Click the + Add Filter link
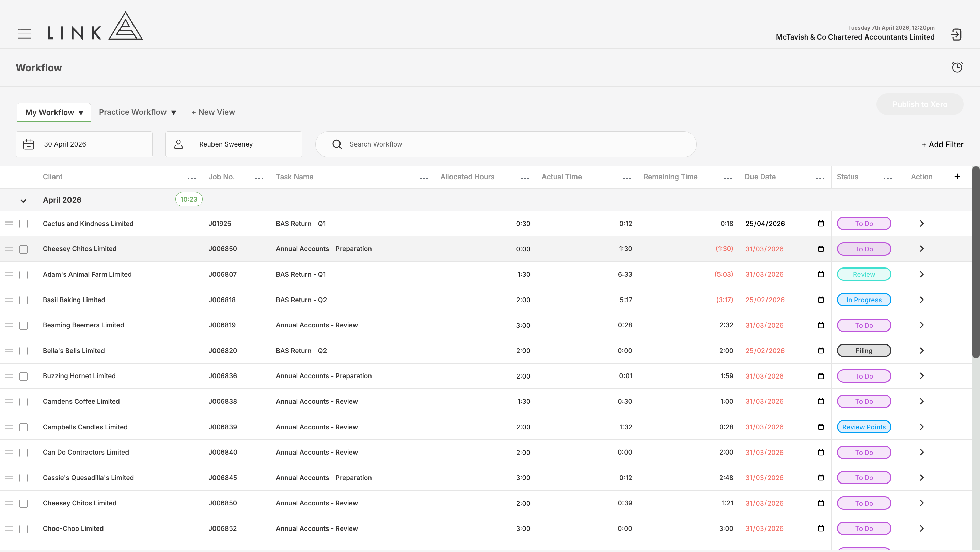980x552 pixels. coord(942,145)
